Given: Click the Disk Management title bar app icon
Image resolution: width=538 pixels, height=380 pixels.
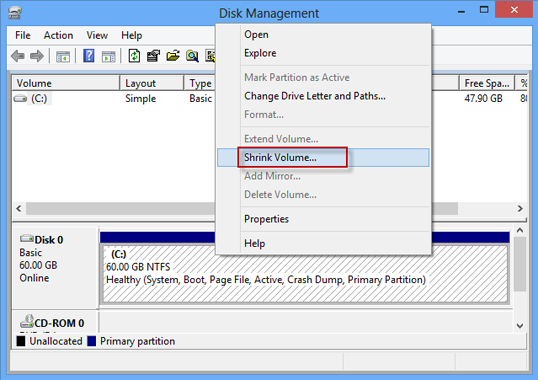Looking at the screenshot, I should click(x=15, y=13).
